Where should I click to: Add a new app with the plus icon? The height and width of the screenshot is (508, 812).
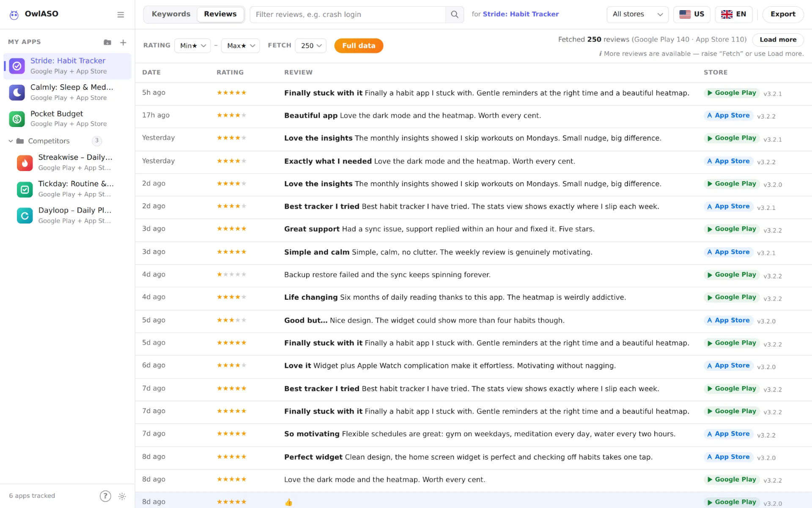123,42
